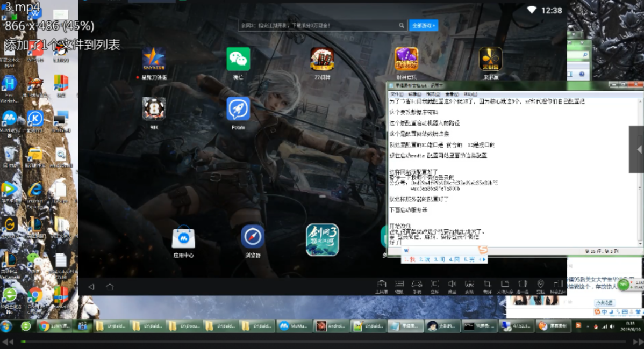Open the Recycle Bin on the desktop

[x=9, y=157]
